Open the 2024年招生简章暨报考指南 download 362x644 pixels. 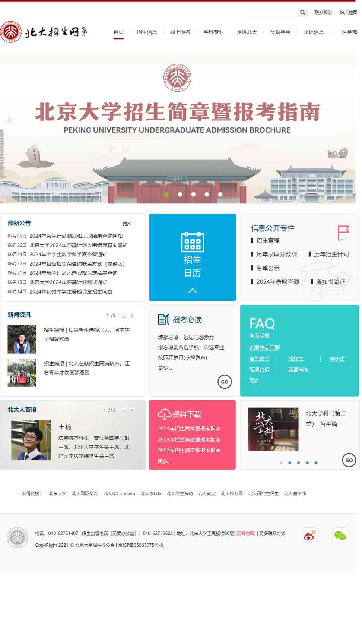tap(189, 429)
